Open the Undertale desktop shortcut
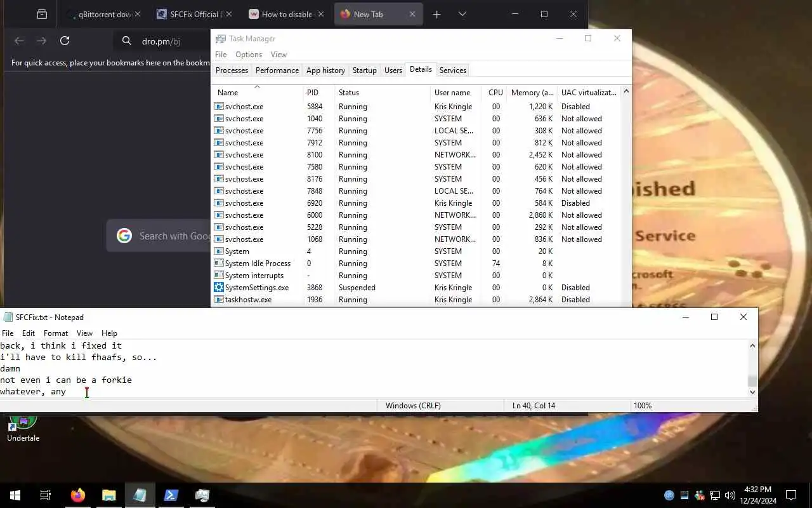 pos(23,427)
